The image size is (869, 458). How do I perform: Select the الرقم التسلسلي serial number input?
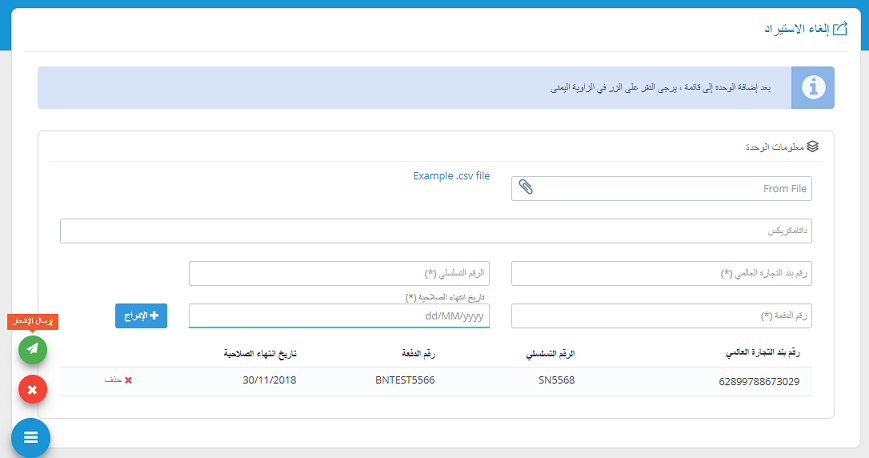pyautogui.click(x=339, y=274)
